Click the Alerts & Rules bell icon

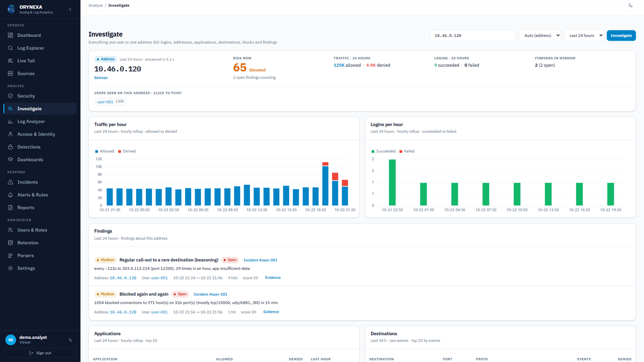pos(10,195)
